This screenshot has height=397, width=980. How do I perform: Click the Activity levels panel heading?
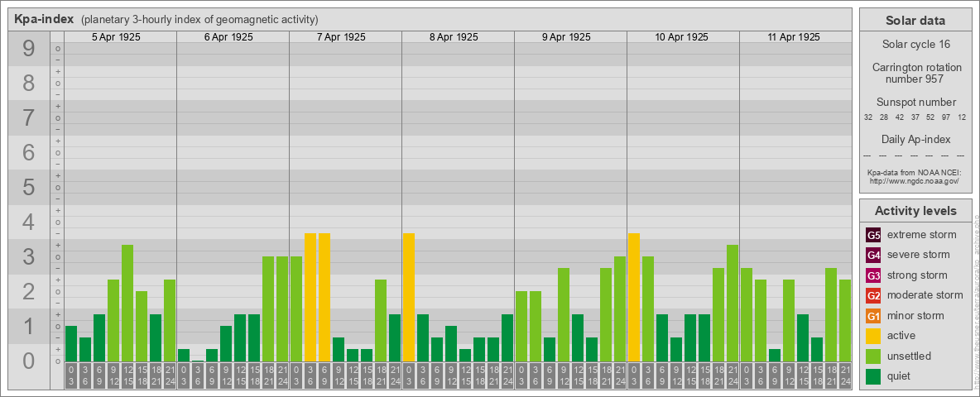point(915,211)
